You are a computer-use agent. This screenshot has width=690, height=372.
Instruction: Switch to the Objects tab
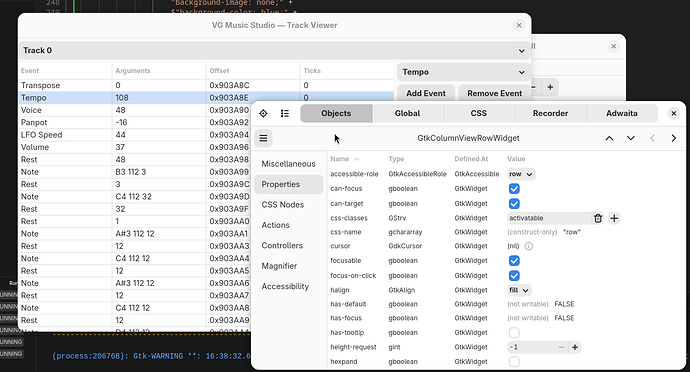(x=336, y=114)
